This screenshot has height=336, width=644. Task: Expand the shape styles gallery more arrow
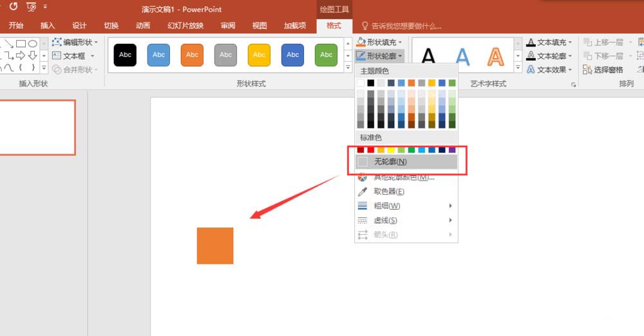pos(348,67)
